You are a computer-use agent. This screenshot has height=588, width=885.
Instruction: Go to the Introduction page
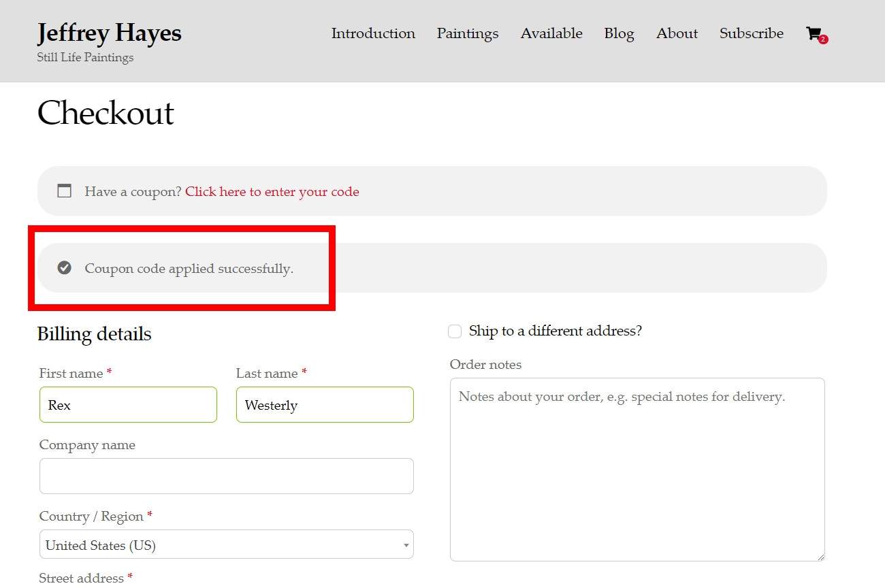373,33
